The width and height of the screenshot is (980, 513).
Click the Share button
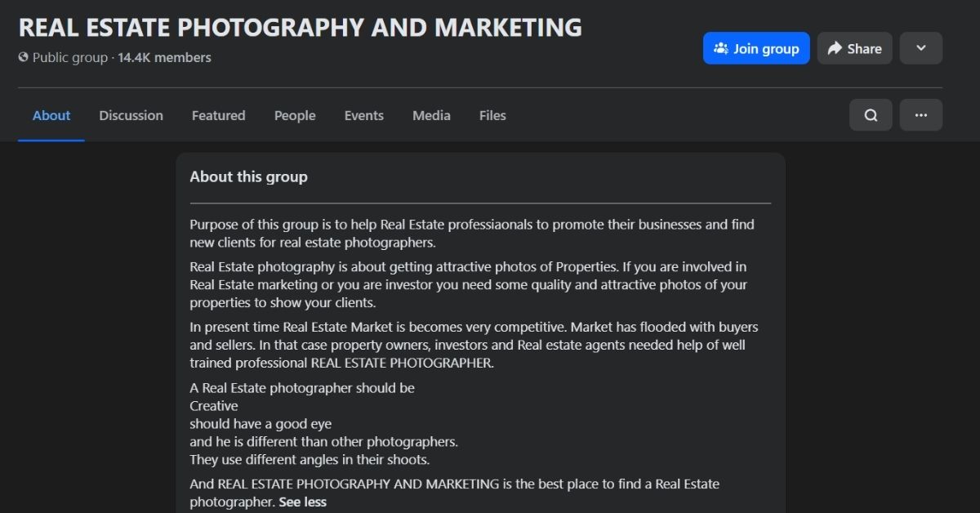pos(854,48)
